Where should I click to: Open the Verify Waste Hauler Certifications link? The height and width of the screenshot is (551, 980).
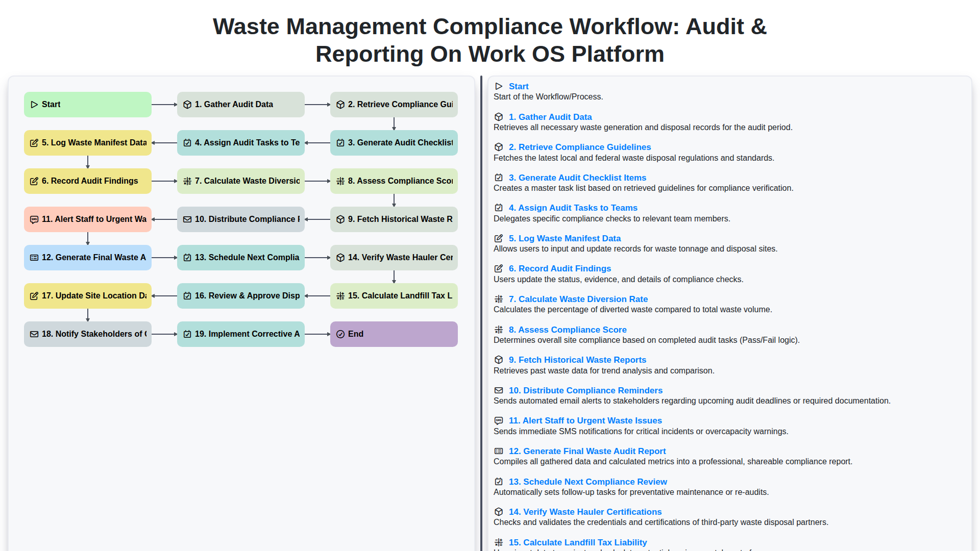pos(585,512)
